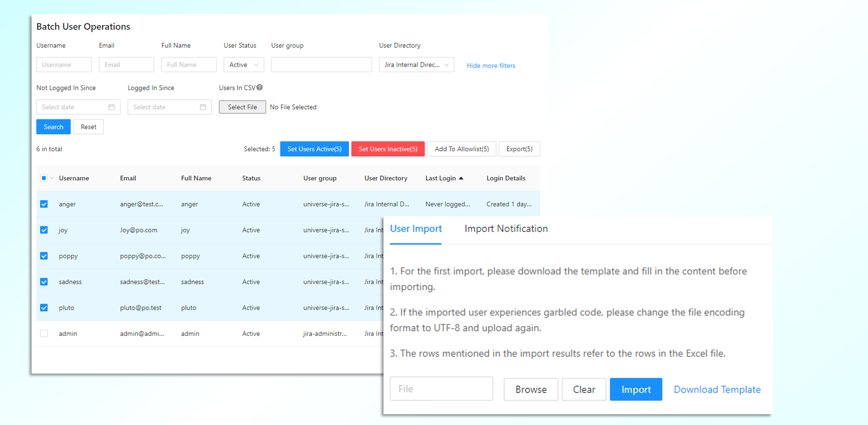868x425 pixels.
Task: Click Add To Allowlist(5) button
Action: click(x=462, y=149)
